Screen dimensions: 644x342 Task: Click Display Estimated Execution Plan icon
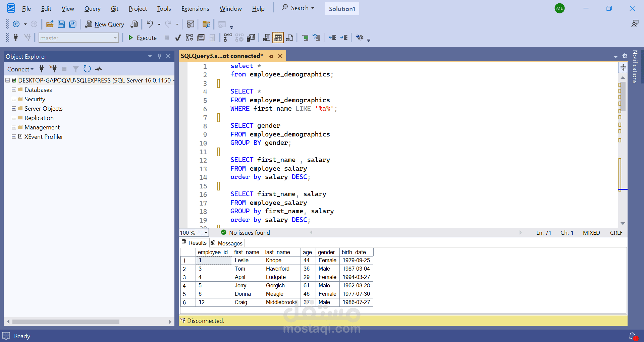(x=190, y=38)
